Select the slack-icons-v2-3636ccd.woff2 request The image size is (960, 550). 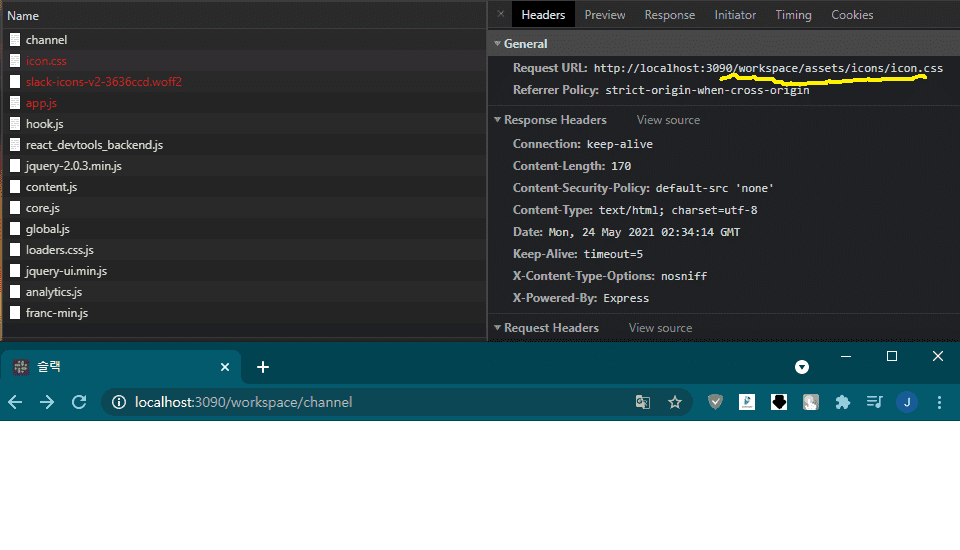(244, 81)
